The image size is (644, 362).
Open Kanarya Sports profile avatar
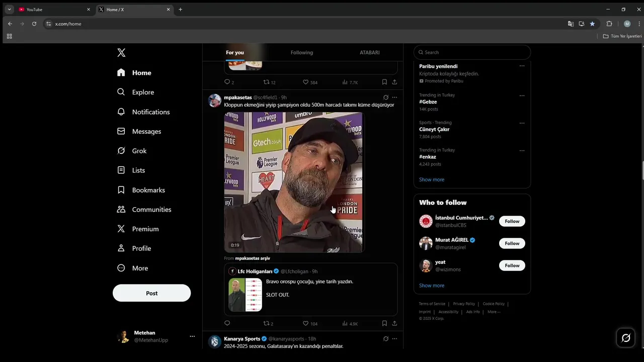(215, 342)
